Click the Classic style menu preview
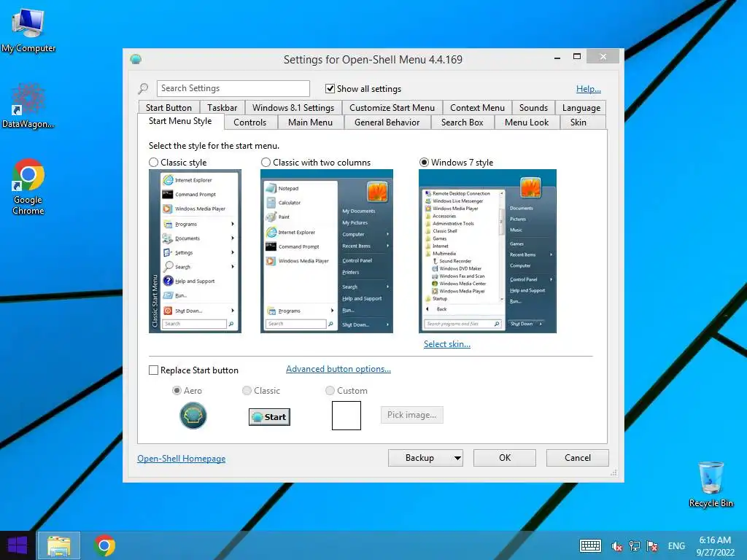 coord(195,251)
